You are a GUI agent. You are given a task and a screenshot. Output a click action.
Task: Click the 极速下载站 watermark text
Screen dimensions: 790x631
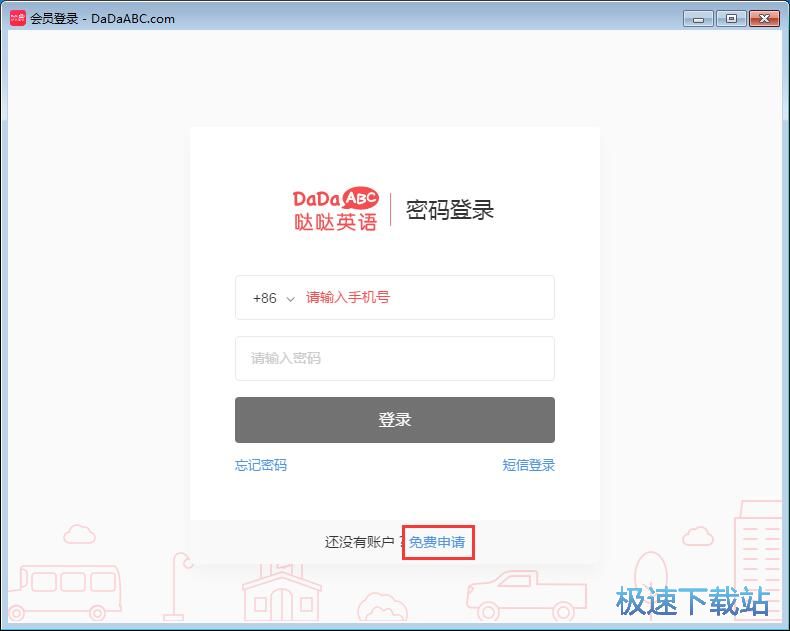[693, 601]
